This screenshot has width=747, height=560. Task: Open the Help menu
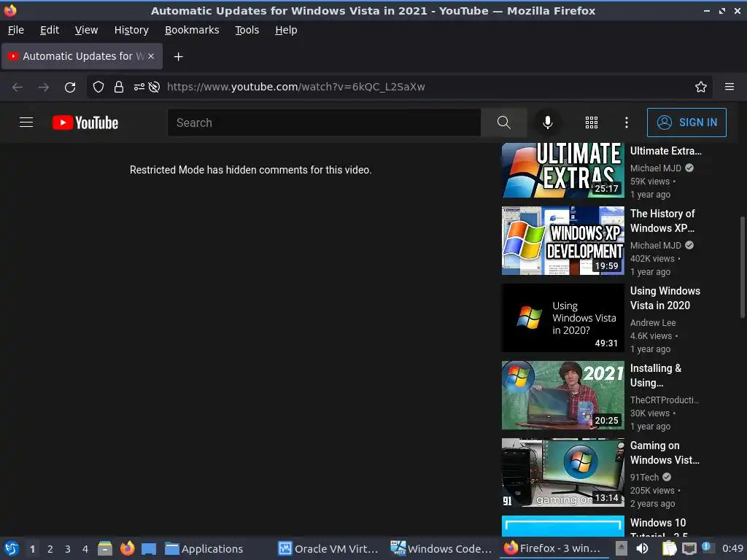pyautogui.click(x=286, y=30)
